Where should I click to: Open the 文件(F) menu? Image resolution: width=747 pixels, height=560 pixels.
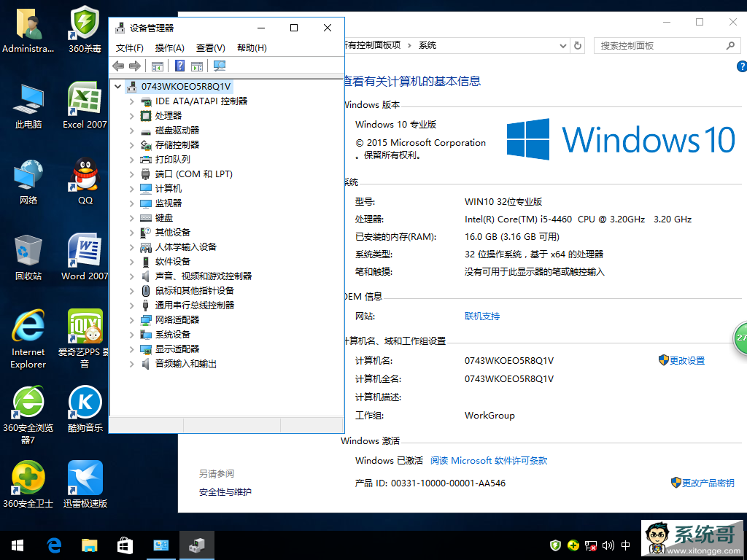pos(130,47)
